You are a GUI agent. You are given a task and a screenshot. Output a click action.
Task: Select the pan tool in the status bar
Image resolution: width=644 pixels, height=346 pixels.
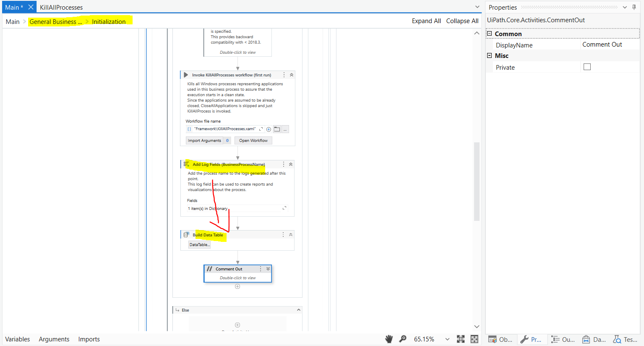[x=388, y=339]
